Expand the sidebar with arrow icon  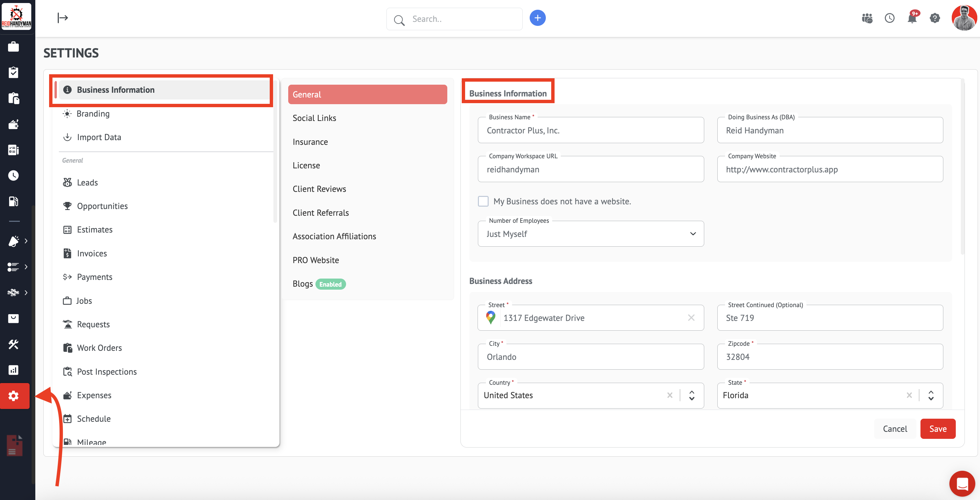(x=63, y=18)
